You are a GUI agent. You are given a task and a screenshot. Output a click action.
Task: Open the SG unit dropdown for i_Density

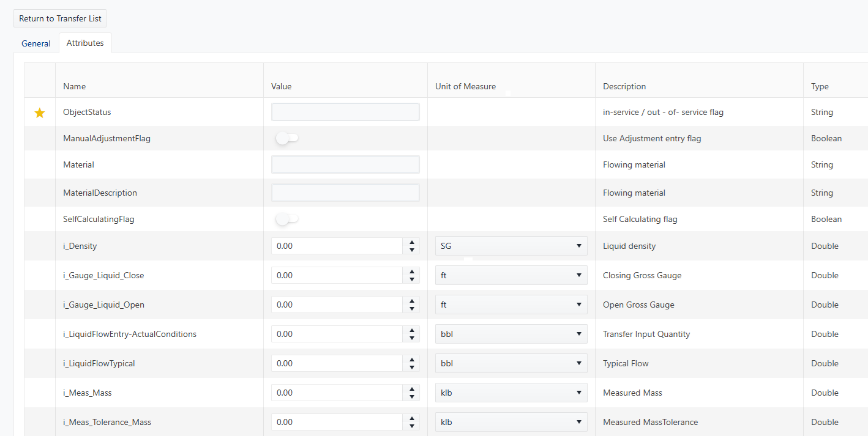coord(511,246)
